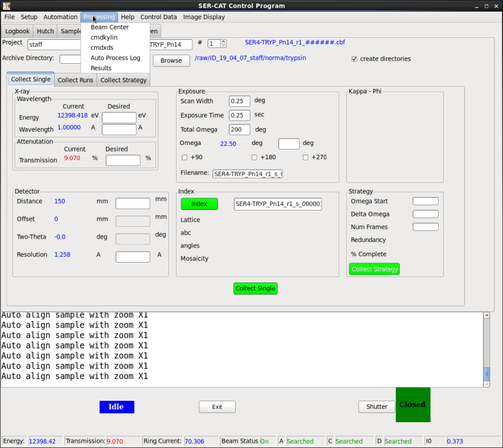Open the Results menu entry
503x448 pixels.
(101, 68)
